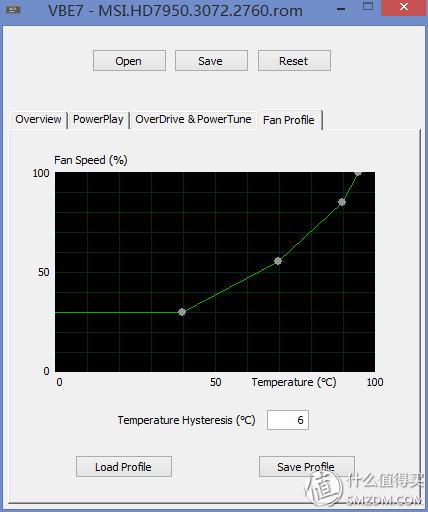Select the Fan Profile tab
428x512 pixels.
coord(289,120)
